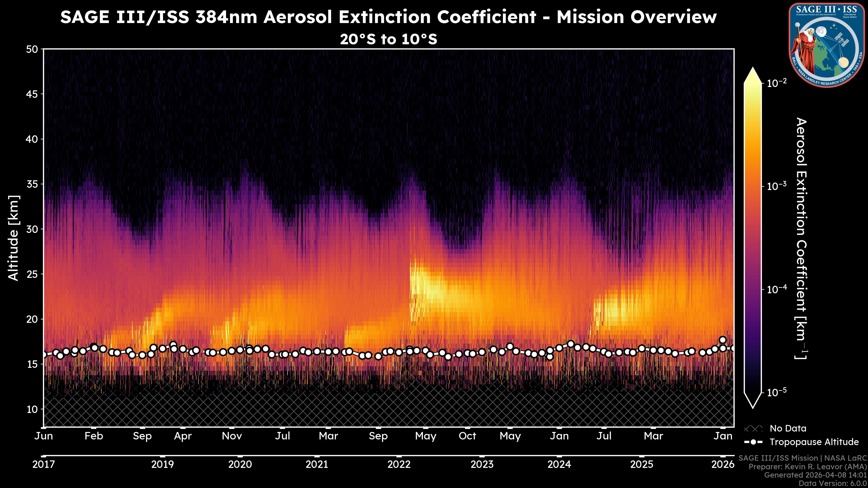The image size is (868, 488).
Task: Click the No Data hatch legend icon
Action: [753, 429]
